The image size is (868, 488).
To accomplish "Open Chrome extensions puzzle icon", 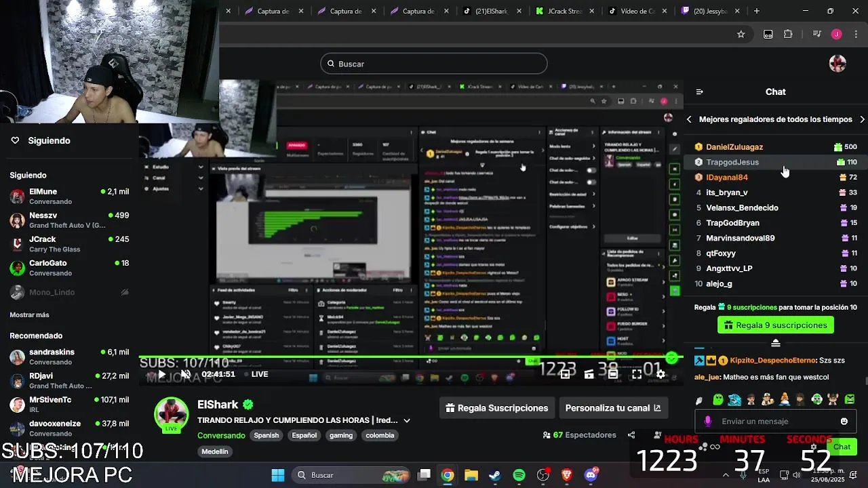I will (788, 34).
